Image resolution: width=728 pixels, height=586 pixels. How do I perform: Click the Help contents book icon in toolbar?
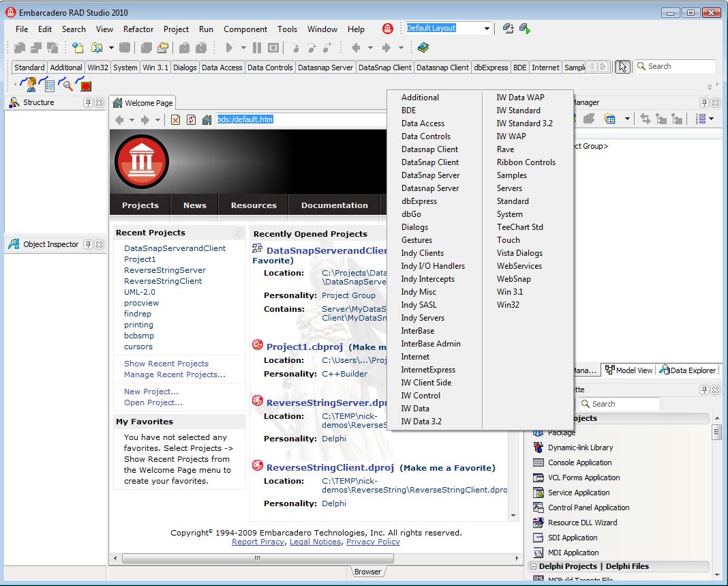(x=423, y=48)
